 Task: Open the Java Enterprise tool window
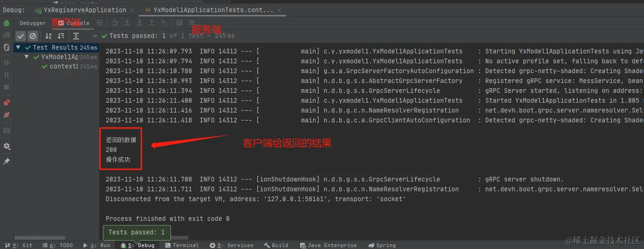pyautogui.click(x=328, y=245)
